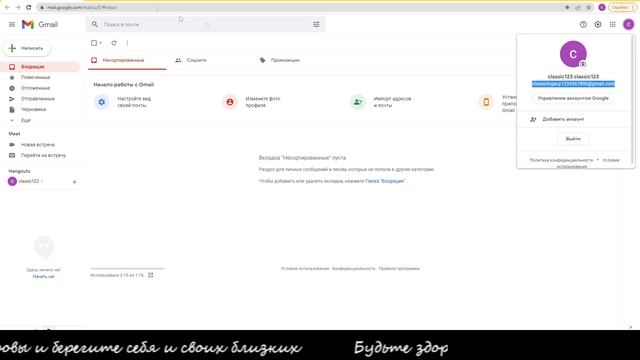
Task: Click the Написать compose button
Action: click(x=27, y=48)
